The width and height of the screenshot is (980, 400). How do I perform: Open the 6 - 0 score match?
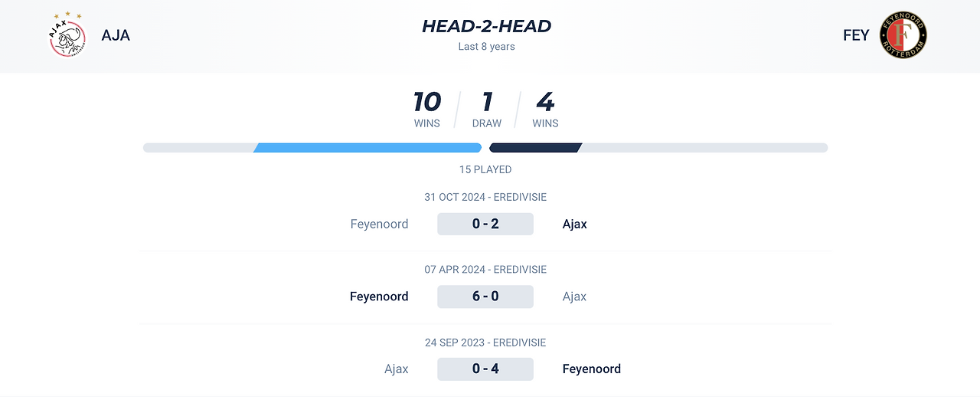click(485, 297)
